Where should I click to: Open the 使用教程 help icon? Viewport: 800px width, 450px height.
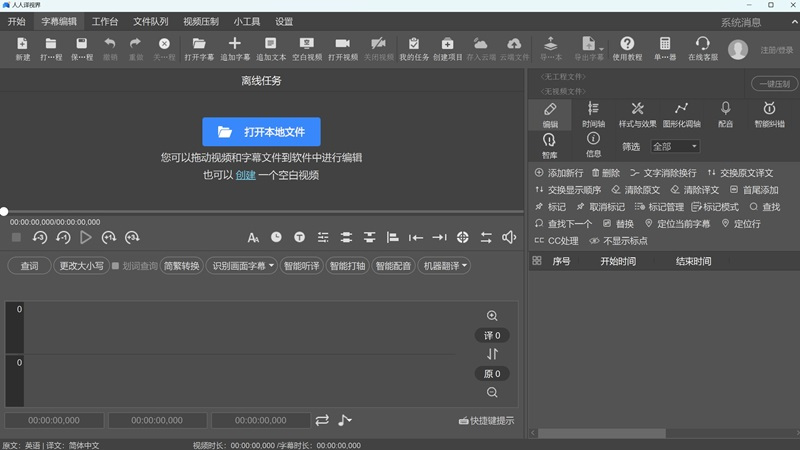pos(627,45)
